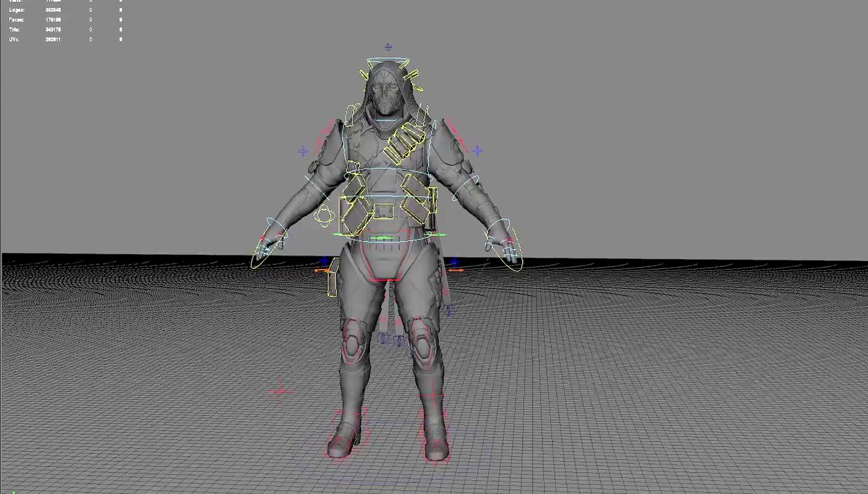Screen dimensions: 868x494
Task: Click the orange arrow control at the right-side hip
Action: (457, 270)
